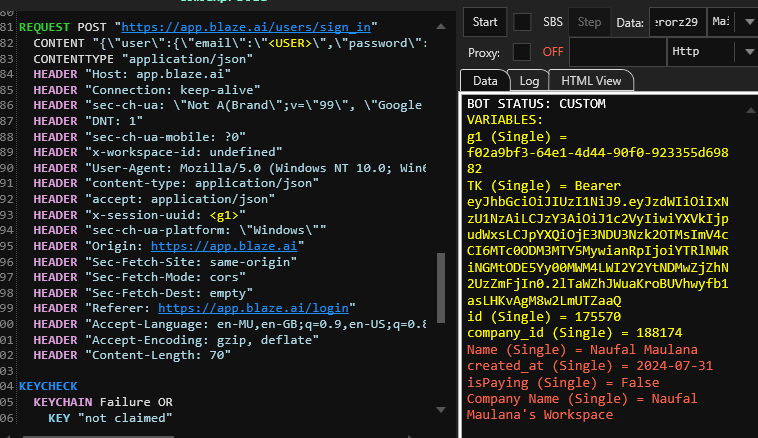Click the TK (Single) = Bearer line
The image size is (758, 438).
[544, 186]
